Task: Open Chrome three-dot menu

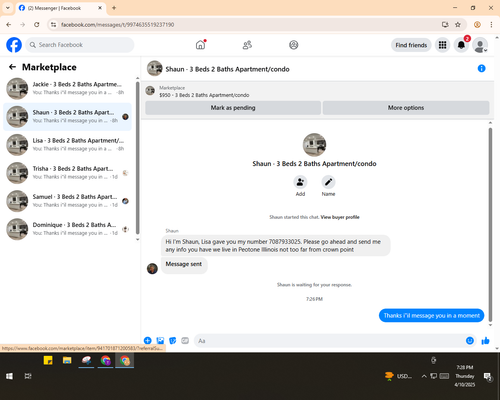Action: 491,25
